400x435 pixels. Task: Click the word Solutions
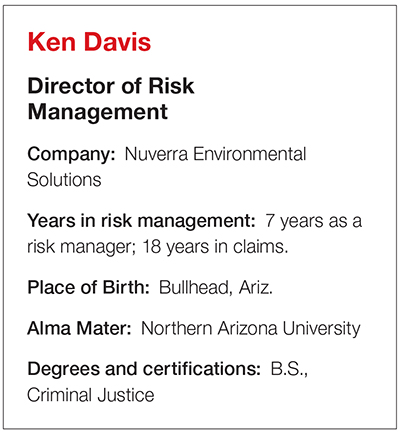(x=64, y=180)
